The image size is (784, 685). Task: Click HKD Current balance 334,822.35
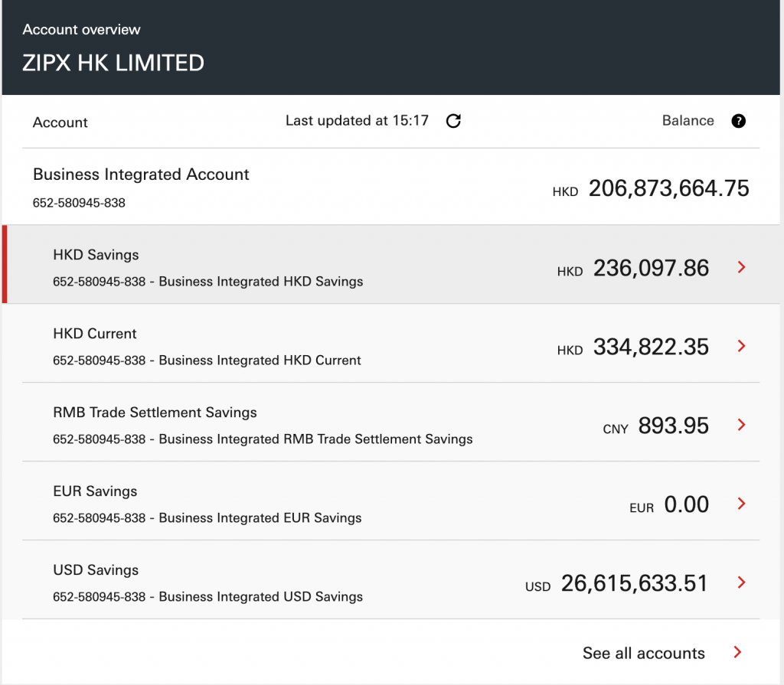tap(651, 347)
